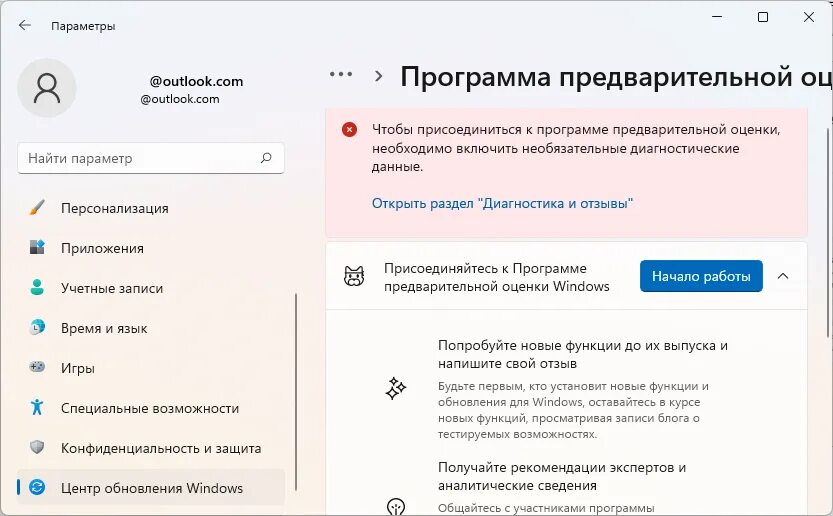The image size is (833, 516).
Task: Click the Конфиденциальность и защита shield icon
Action: point(37,447)
